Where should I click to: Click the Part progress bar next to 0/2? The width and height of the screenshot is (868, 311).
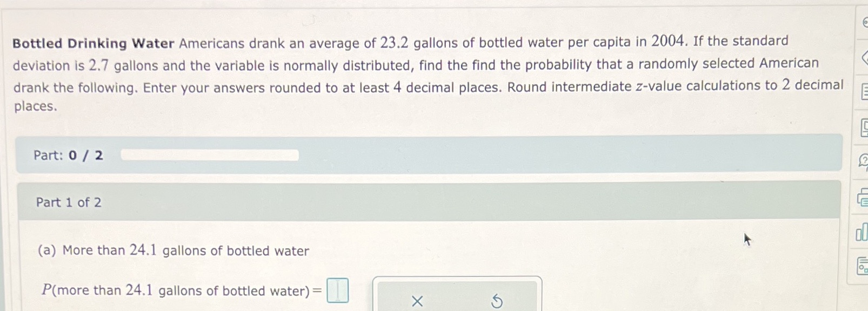[x=210, y=155]
